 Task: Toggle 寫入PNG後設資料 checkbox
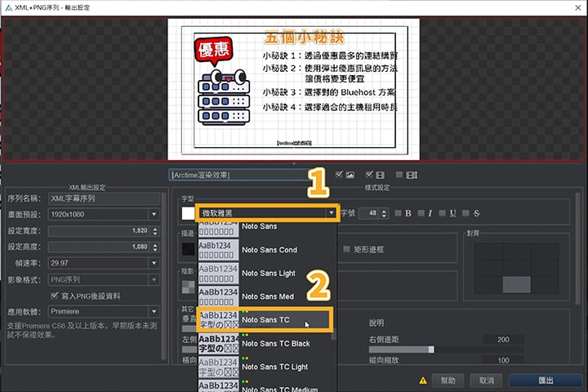(55, 296)
